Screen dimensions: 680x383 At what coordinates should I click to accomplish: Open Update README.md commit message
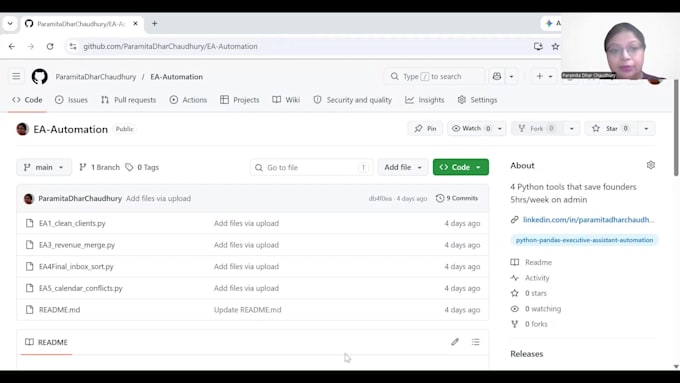point(248,310)
